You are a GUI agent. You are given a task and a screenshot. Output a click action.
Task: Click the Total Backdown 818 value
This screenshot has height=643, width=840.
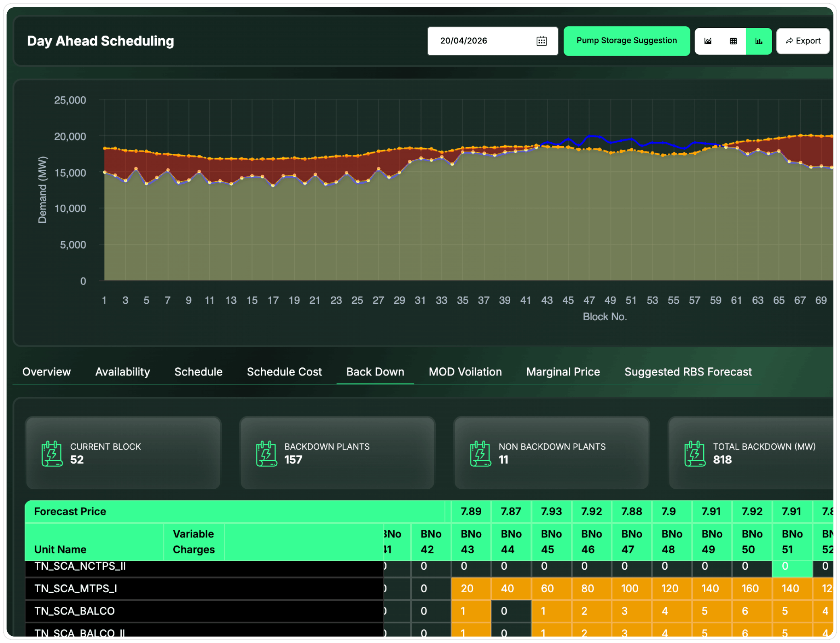coord(722,460)
